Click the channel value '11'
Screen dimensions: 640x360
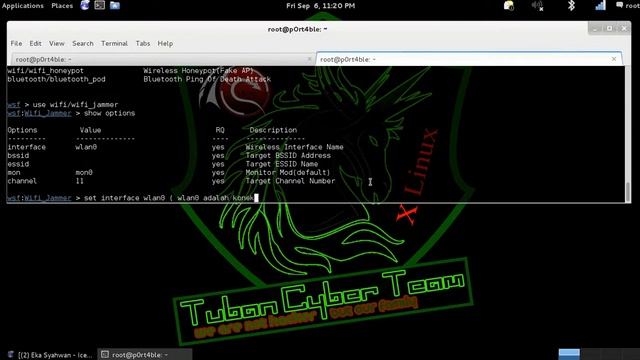pos(80,181)
